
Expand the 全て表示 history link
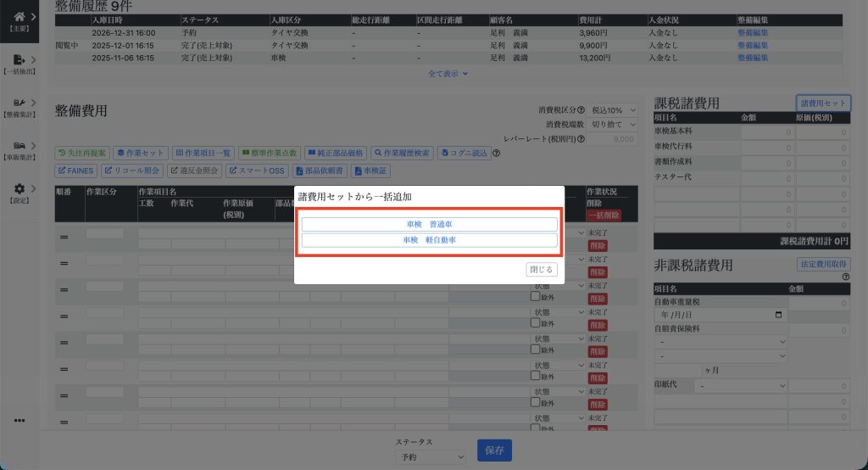(448, 74)
